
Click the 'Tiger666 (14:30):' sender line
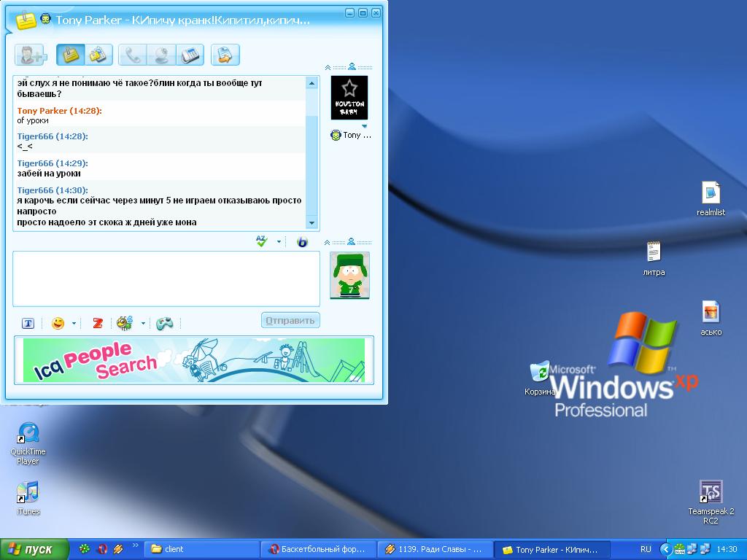click(x=53, y=190)
